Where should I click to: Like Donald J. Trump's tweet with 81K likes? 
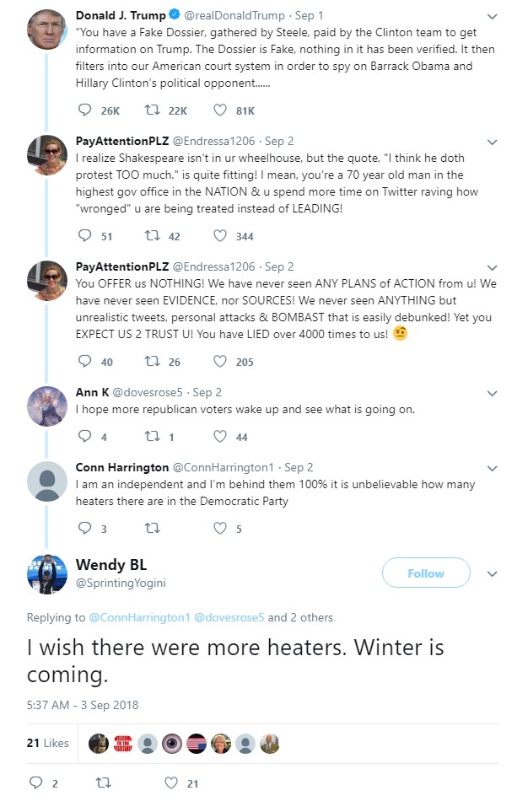[220, 110]
